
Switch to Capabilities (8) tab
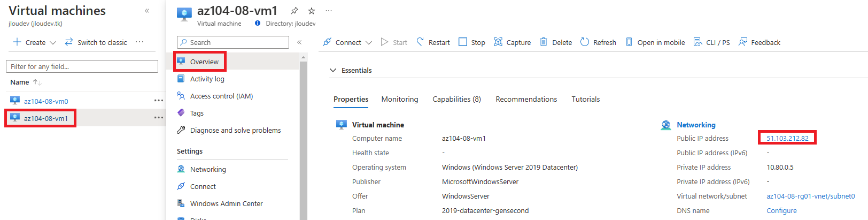[457, 99]
